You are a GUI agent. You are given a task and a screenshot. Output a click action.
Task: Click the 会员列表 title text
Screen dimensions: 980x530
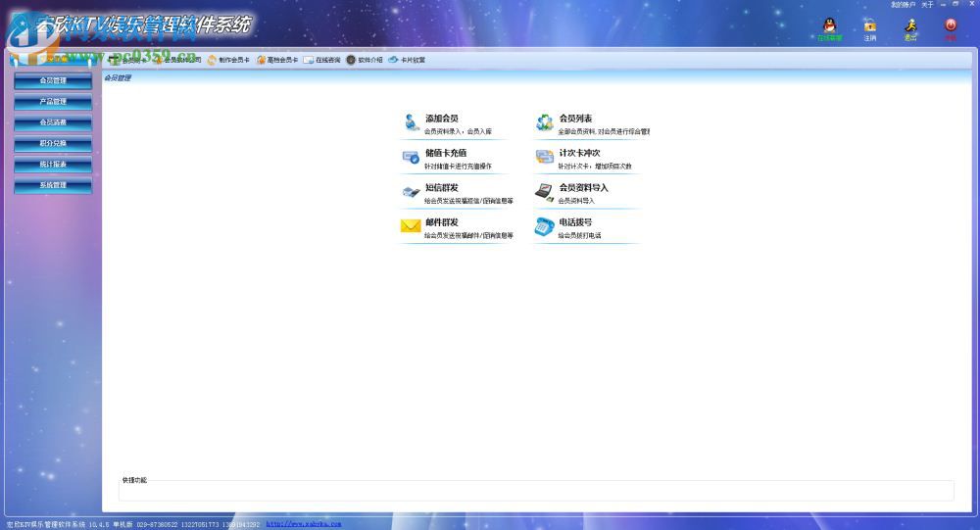pyautogui.click(x=575, y=119)
